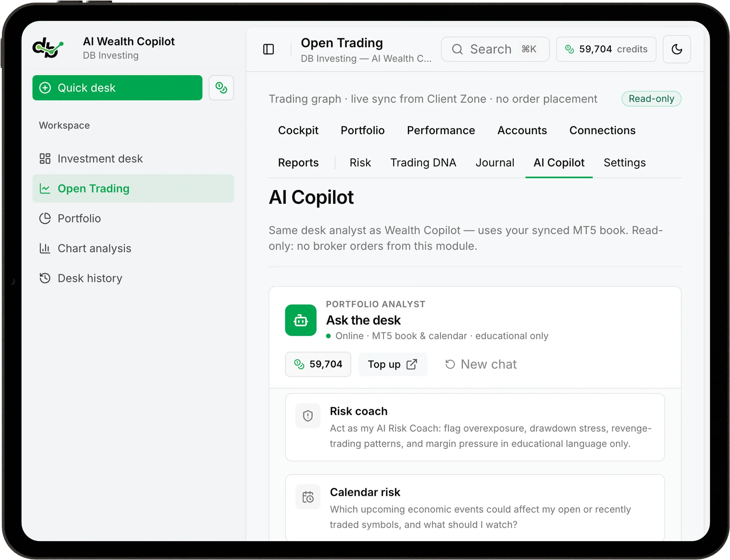The image size is (730, 560).
Task: Select the Calendar risk prompt card
Action: 475,507
